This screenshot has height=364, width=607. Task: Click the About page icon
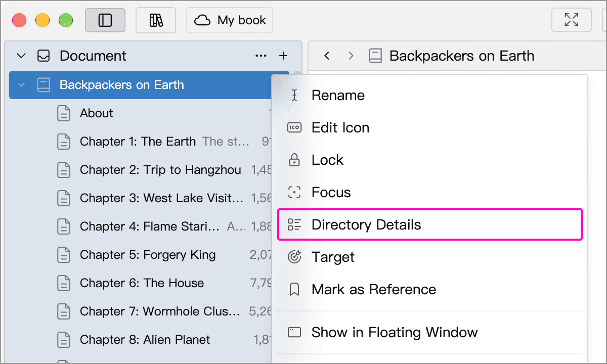63,113
